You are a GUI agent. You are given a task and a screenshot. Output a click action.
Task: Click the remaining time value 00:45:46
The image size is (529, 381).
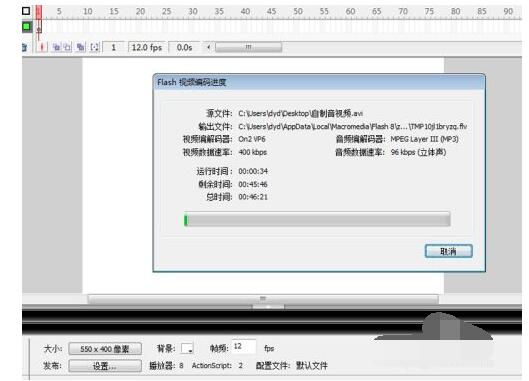click(253, 184)
